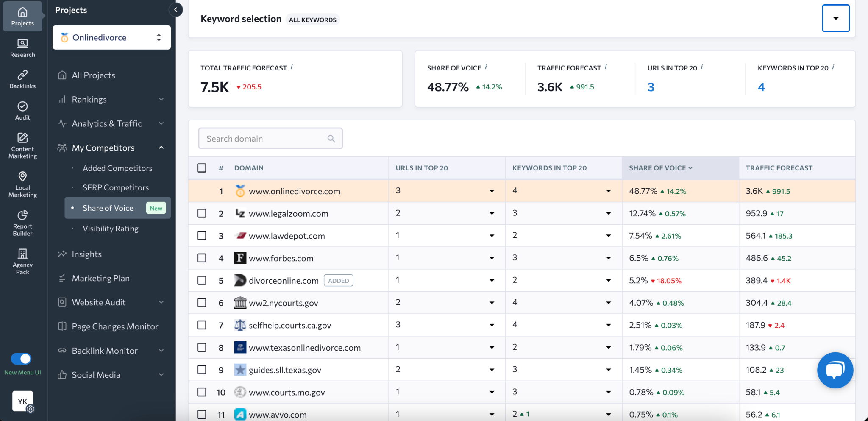Collapse the My Competitors section

coord(161,148)
